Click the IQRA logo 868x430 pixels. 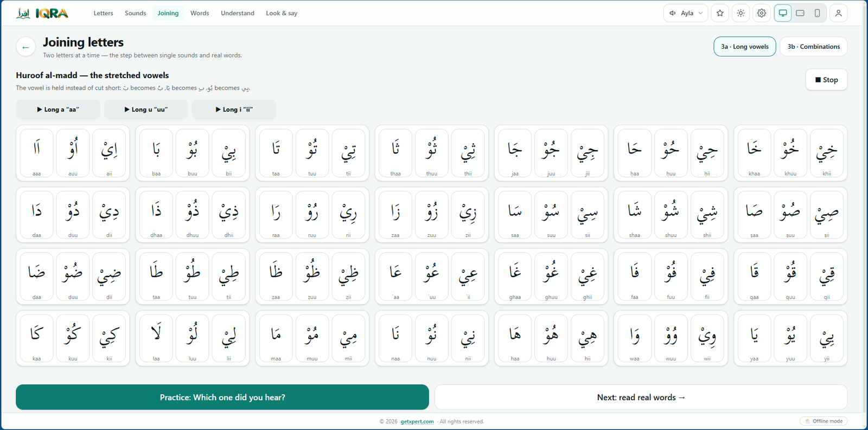pos(42,13)
